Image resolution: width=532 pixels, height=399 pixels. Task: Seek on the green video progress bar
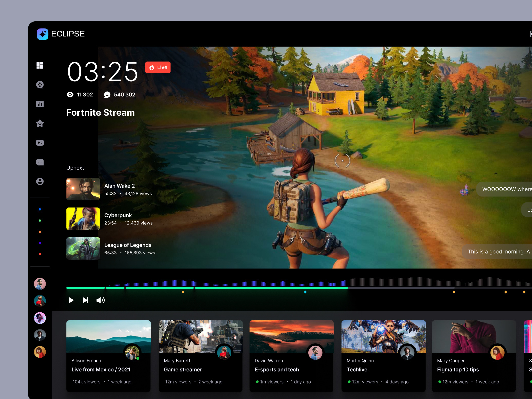tap(233, 288)
